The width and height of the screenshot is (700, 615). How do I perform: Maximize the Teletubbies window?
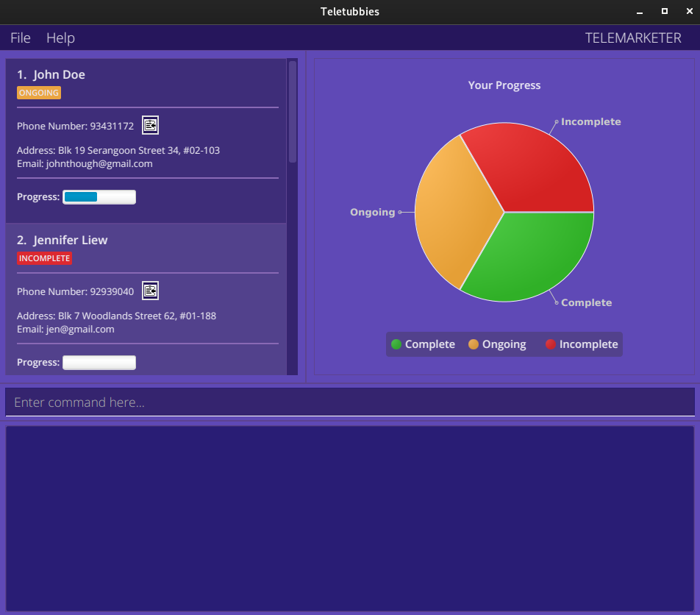[x=665, y=12]
